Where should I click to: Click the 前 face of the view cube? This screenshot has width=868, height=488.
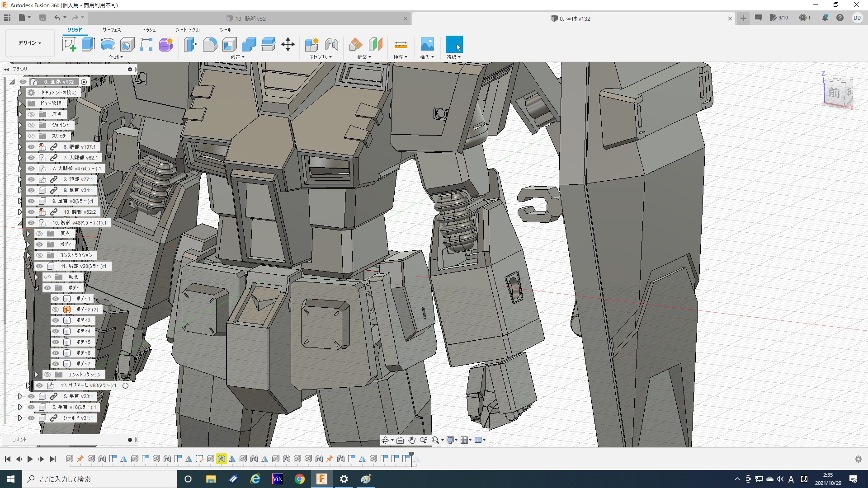pyautogui.click(x=834, y=93)
